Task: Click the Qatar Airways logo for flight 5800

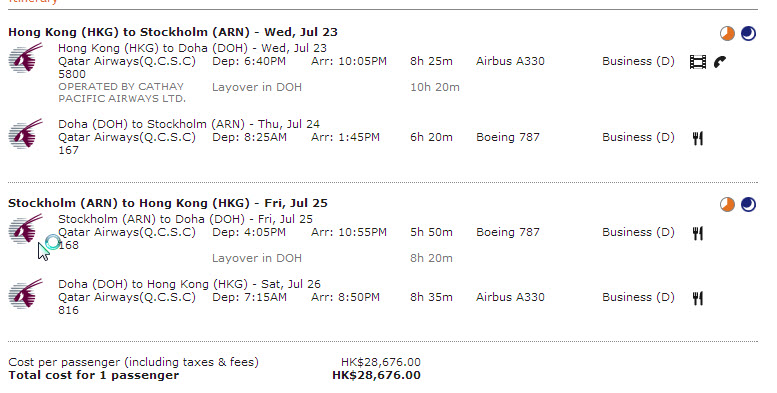Action: click(26, 58)
